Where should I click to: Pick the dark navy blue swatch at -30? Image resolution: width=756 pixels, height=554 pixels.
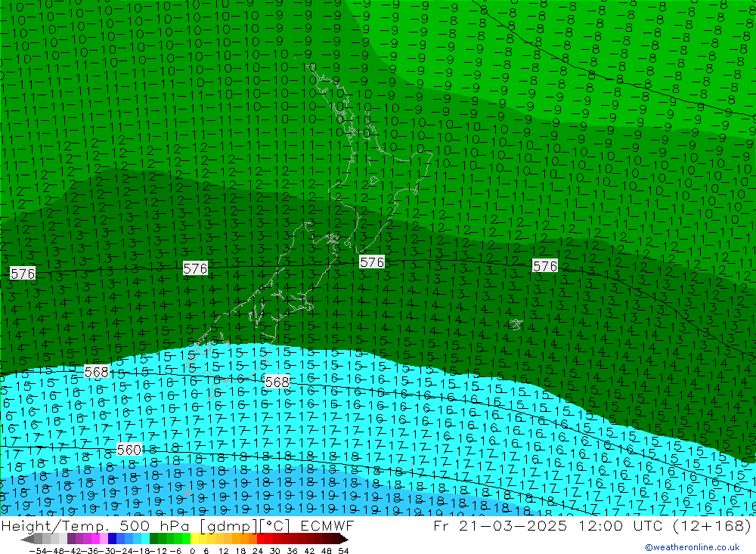click(x=112, y=540)
